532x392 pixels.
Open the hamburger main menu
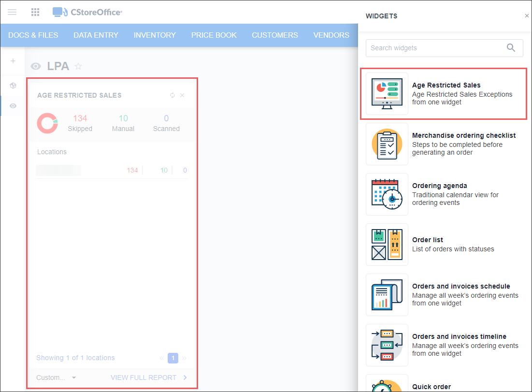point(12,12)
